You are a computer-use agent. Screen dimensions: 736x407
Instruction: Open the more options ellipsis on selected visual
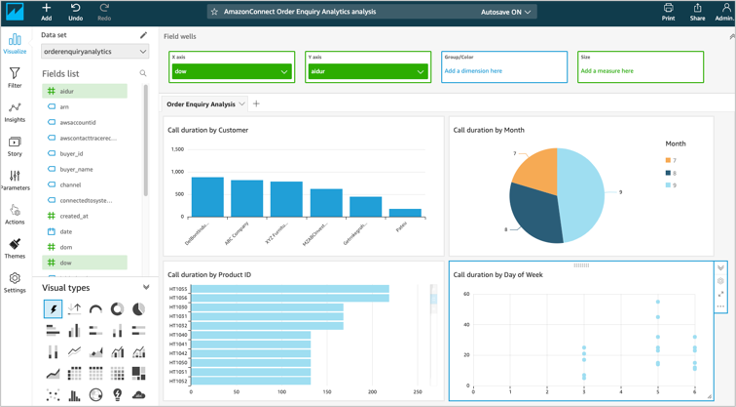721,307
